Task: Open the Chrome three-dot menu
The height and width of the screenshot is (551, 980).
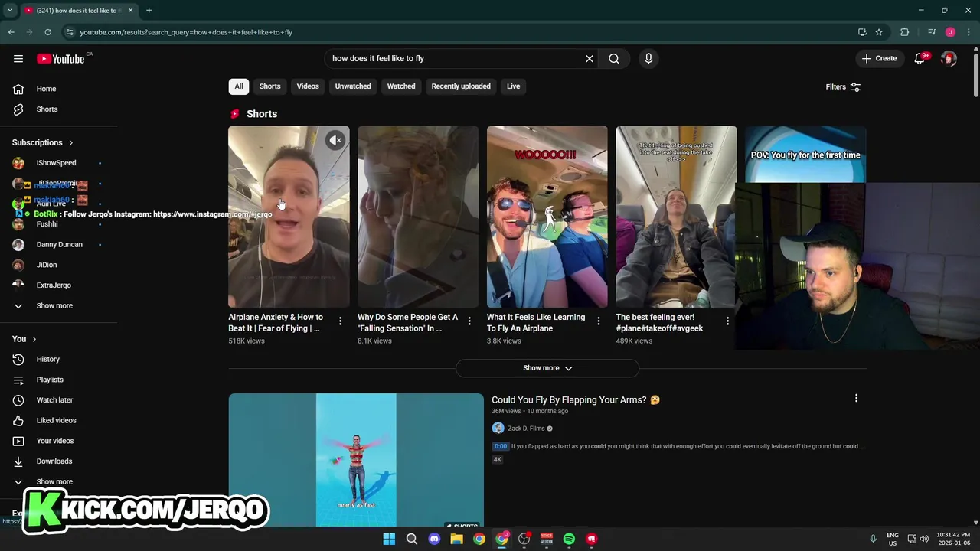Action: 969,32
